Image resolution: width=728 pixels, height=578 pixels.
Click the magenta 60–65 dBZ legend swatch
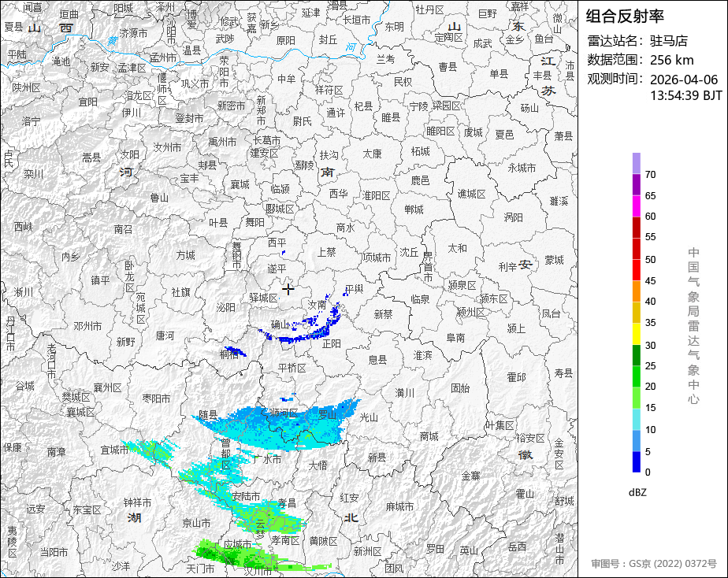pyautogui.click(x=636, y=206)
